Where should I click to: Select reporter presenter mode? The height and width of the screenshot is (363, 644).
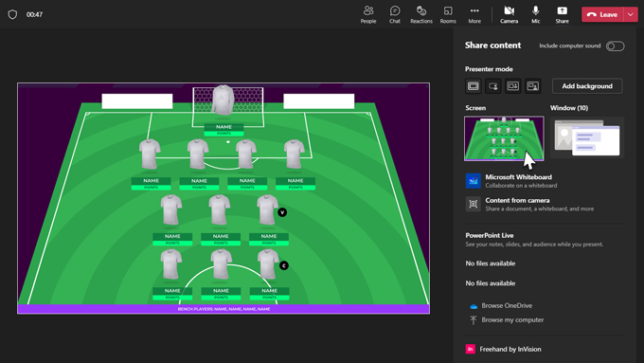[532, 86]
